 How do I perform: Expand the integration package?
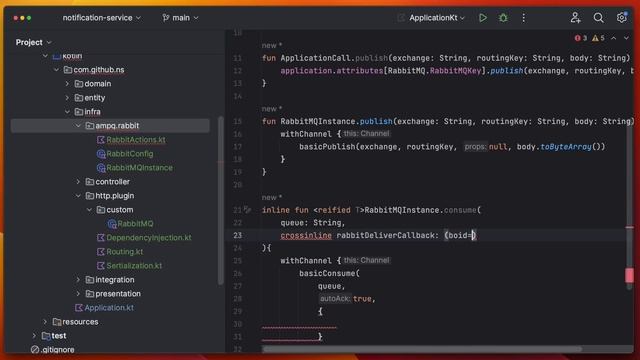click(78, 280)
